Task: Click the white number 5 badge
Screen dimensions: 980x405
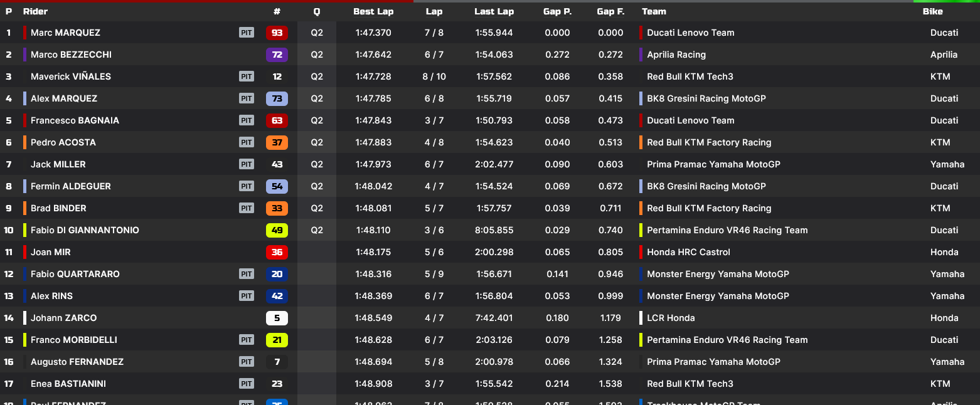Action: (x=277, y=318)
